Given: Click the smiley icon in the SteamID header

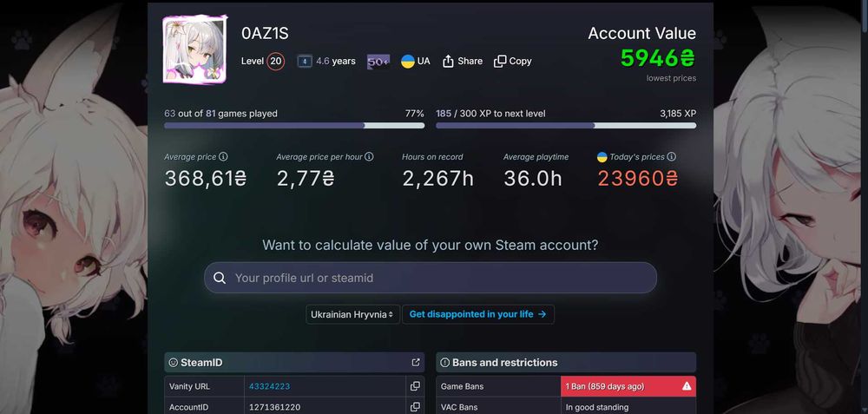Looking at the screenshot, I should click(174, 363).
